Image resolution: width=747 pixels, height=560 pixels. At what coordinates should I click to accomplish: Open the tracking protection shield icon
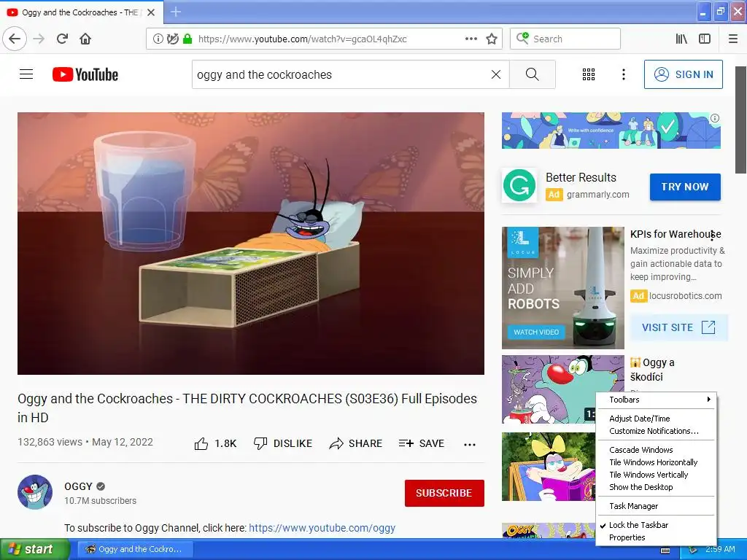(172, 39)
